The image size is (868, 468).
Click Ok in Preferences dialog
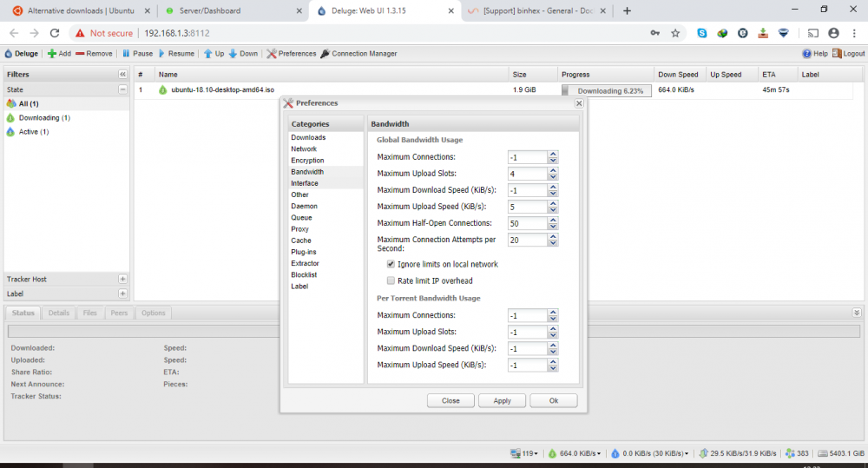pyautogui.click(x=554, y=400)
